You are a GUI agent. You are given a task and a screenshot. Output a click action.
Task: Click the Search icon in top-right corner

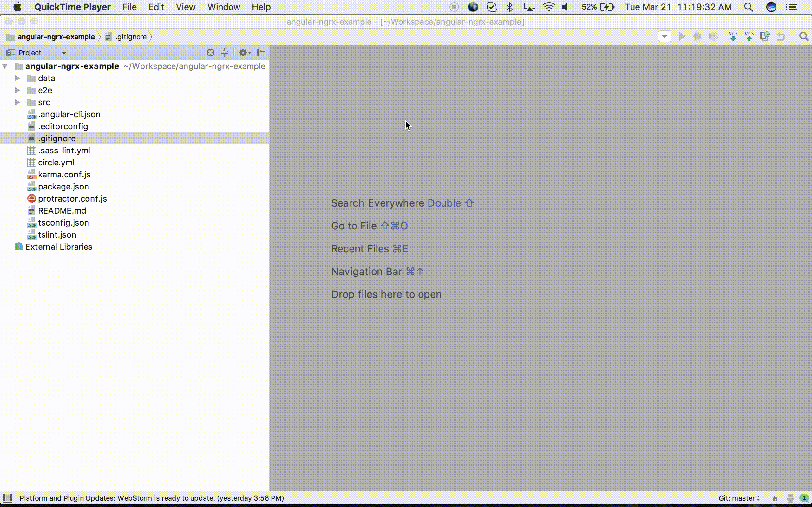tap(804, 36)
